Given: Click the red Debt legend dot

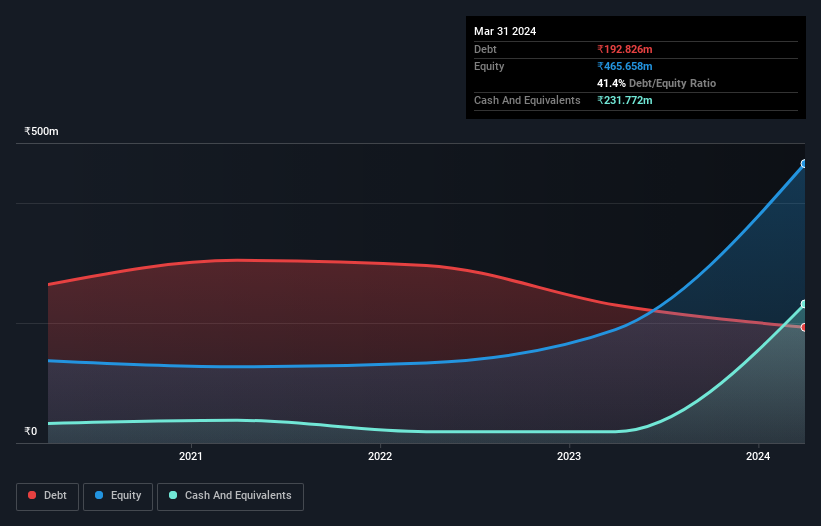Looking at the screenshot, I should click(x=32, y=495).
